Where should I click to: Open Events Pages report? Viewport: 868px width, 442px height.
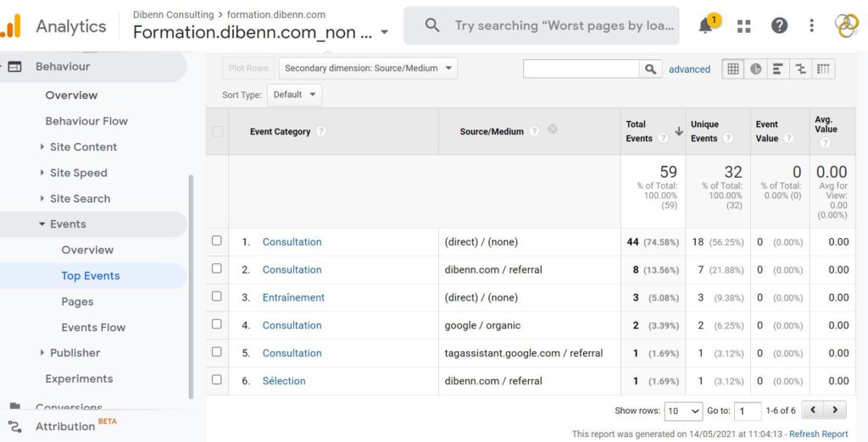pyautogui.click(x=77, y=302)
